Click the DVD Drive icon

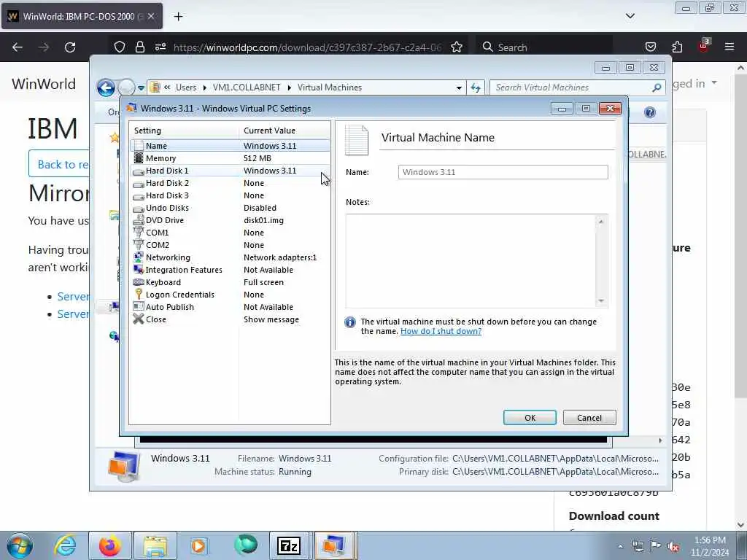pyautogui.click(x=138, y=220)
